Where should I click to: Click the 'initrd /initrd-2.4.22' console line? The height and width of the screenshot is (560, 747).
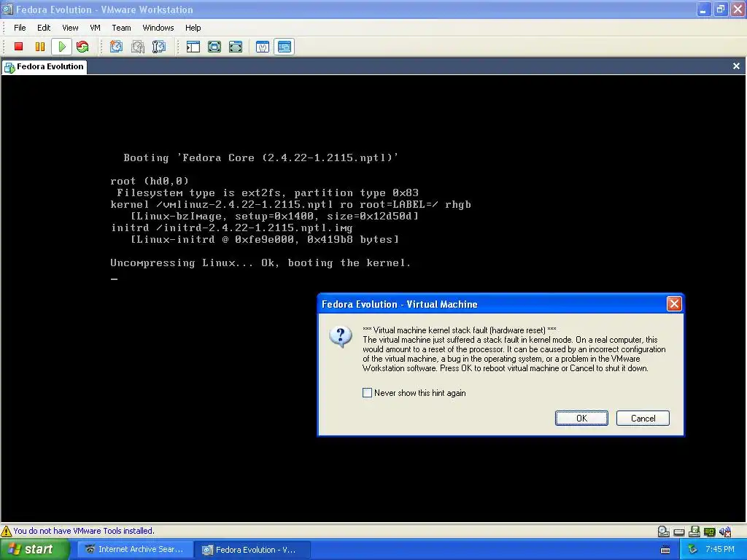(x=231, y=227)
